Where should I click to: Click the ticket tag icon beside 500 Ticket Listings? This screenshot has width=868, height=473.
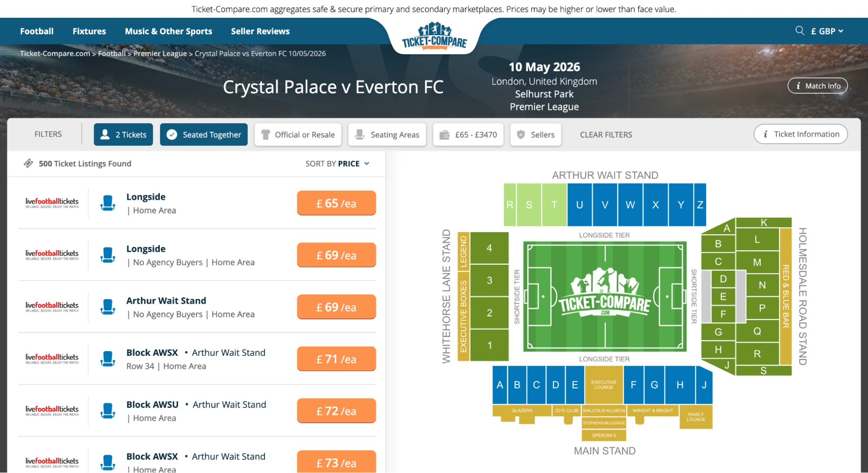tap(28, 164)
